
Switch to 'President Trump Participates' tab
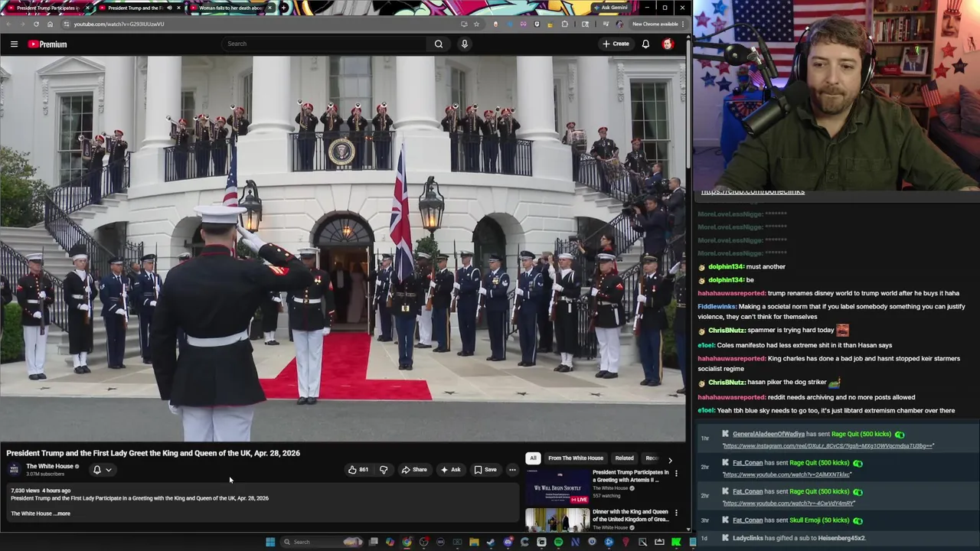click(48, 8)
